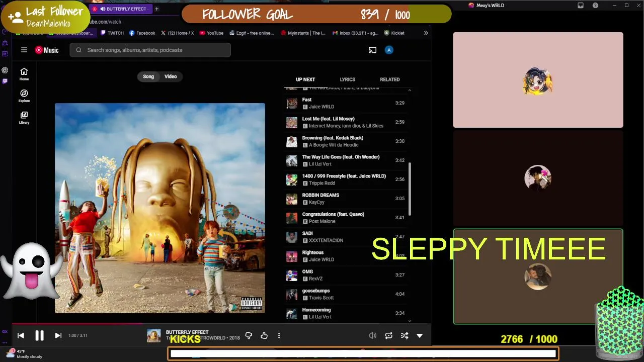Pause the playing song
The height and width of the screenshot is (362, 644).
[39, 335]
